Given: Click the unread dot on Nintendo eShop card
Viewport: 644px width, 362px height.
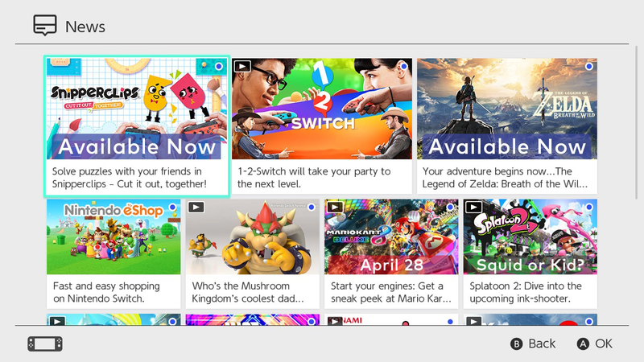Looking at the screenshot, I should pos(173,208).
